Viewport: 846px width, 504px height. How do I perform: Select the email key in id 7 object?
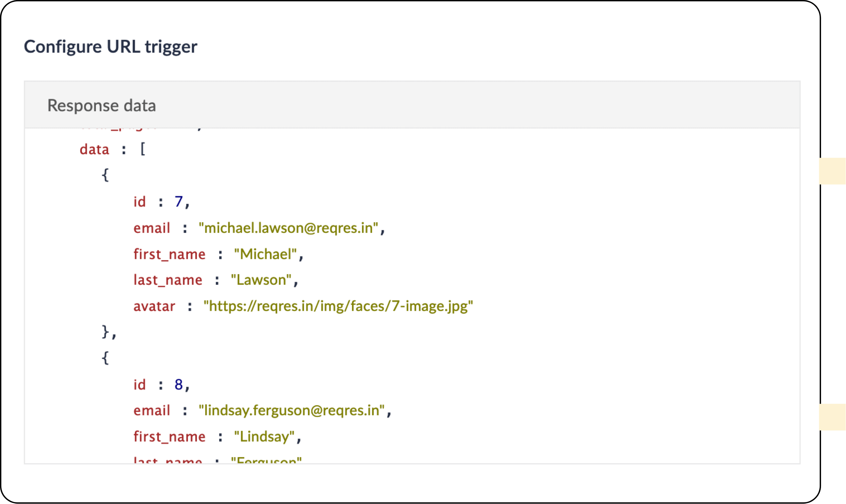[151, 228]
